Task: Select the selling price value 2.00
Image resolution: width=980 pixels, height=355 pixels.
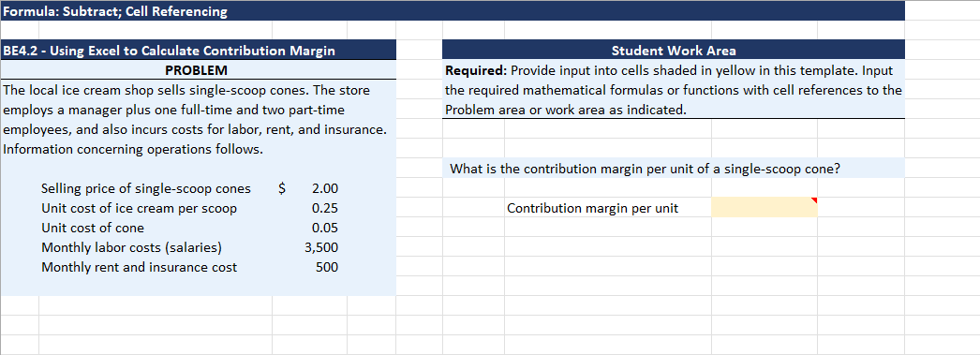Action: 324,188
